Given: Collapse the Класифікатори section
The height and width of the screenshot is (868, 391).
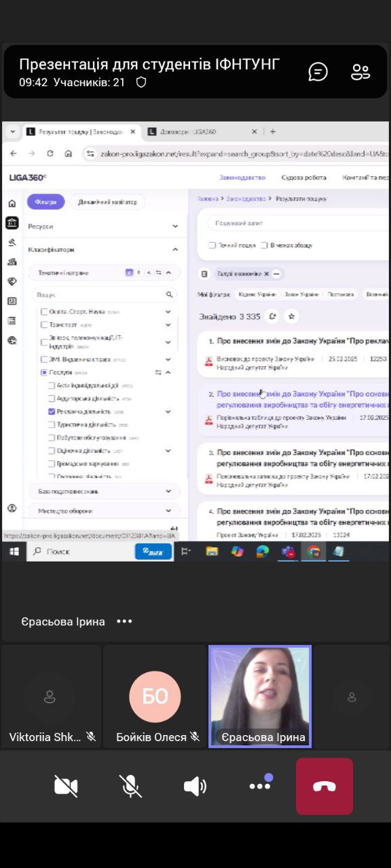Looking at the screenshot, I should click(x=174, y=250).
